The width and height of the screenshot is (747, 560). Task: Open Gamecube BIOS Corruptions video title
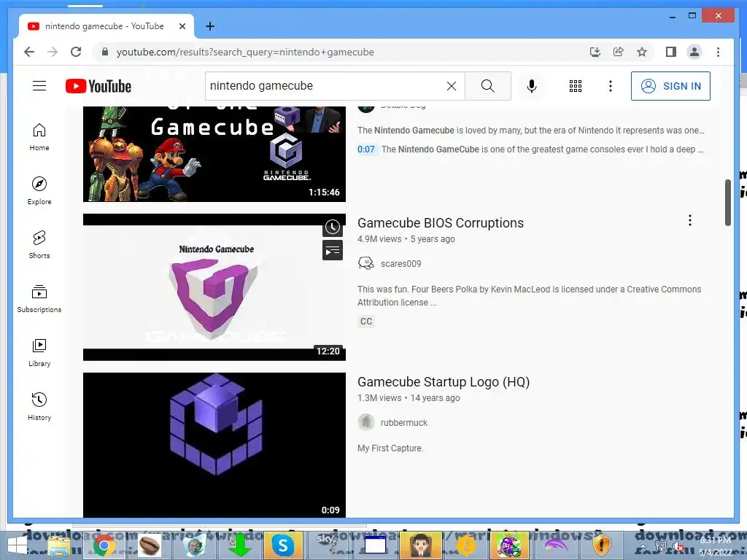440,223
